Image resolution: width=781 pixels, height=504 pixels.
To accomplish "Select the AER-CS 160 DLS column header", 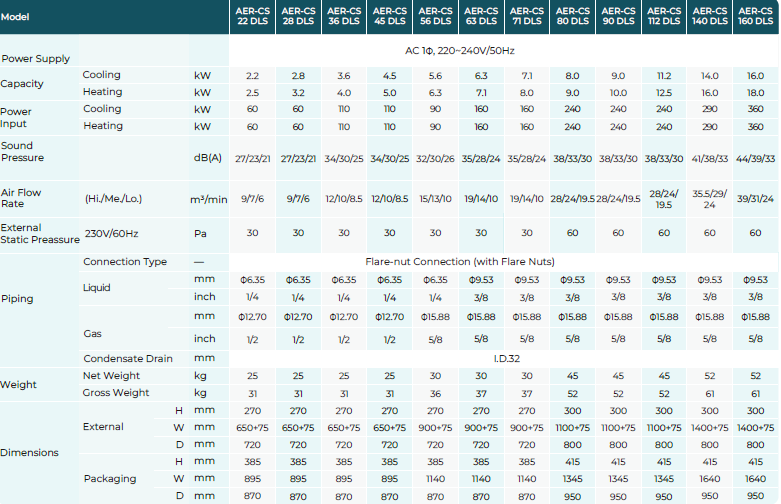I will [x=755, y=17].
